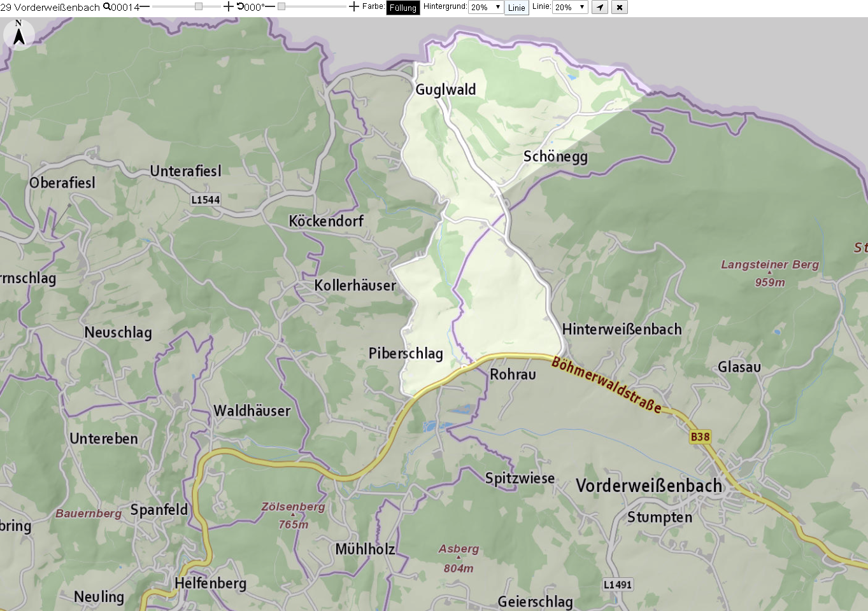Click the north compass icon
The height and width of the screenshot is (611, 868).
click(19, 34)
